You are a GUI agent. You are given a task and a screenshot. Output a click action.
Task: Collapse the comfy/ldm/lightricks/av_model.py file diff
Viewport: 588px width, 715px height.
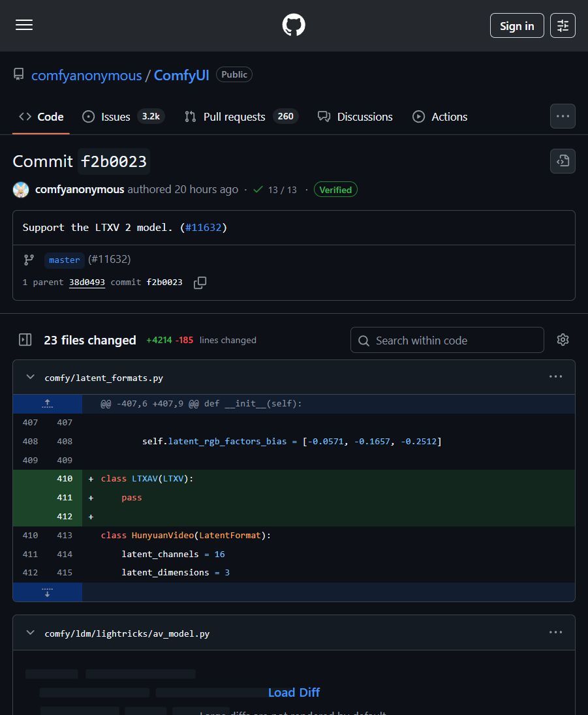[x=30, y=633]
